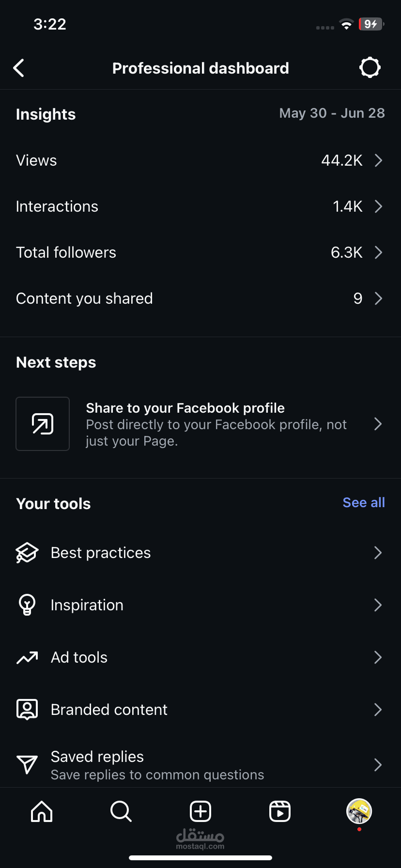
Task: Tap the May 30 - Jun 28 date range
Action: (x=332, y=113)
